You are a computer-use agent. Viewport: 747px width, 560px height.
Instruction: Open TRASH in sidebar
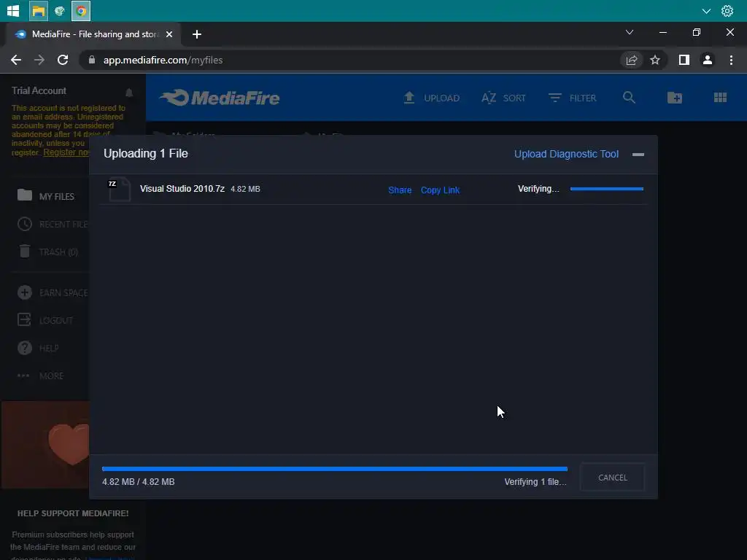tap(47, 252)
